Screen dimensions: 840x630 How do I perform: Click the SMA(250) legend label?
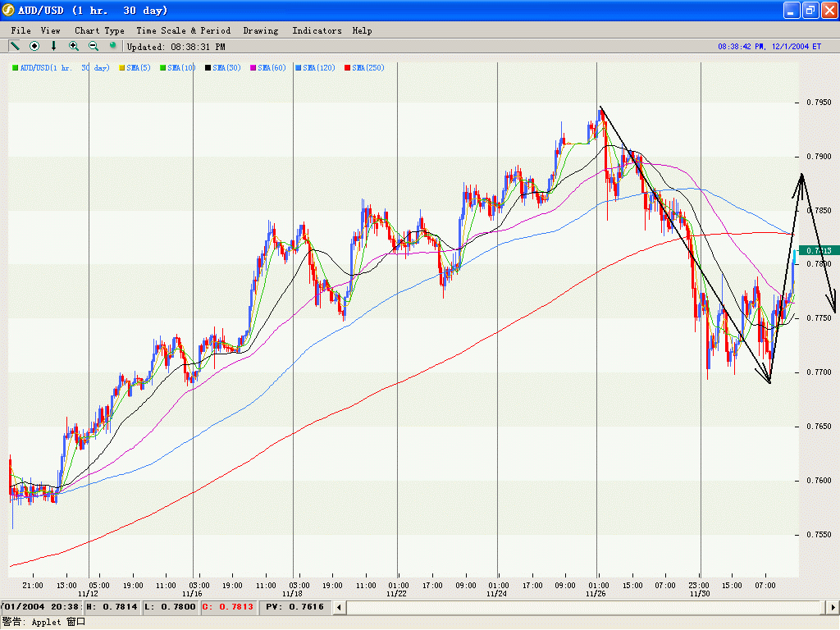tap(368, 68)
